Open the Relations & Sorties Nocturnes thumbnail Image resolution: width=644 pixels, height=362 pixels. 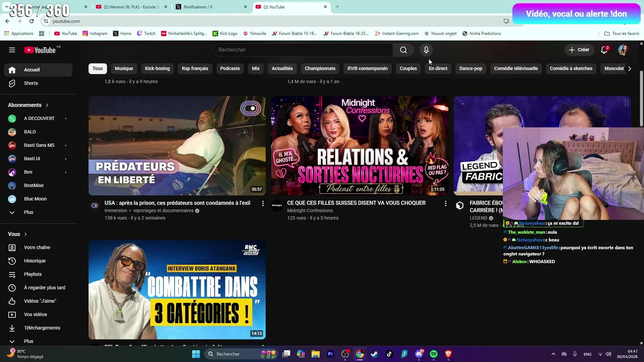coord(360,146)
